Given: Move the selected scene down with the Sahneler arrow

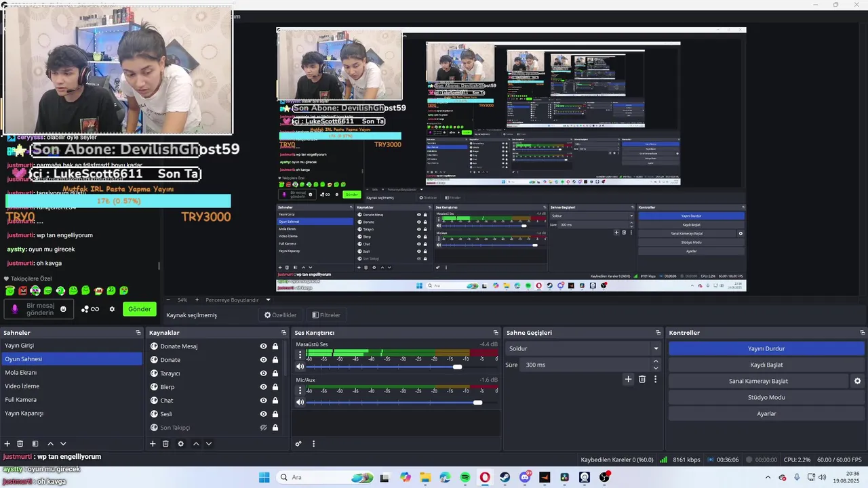Looking at the screenshot, I should coord(63,444).
